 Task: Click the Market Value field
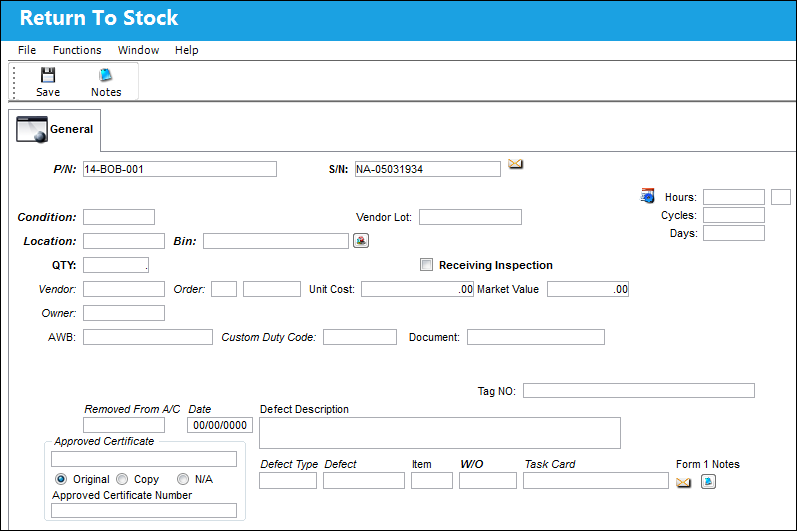click(588, 289)
